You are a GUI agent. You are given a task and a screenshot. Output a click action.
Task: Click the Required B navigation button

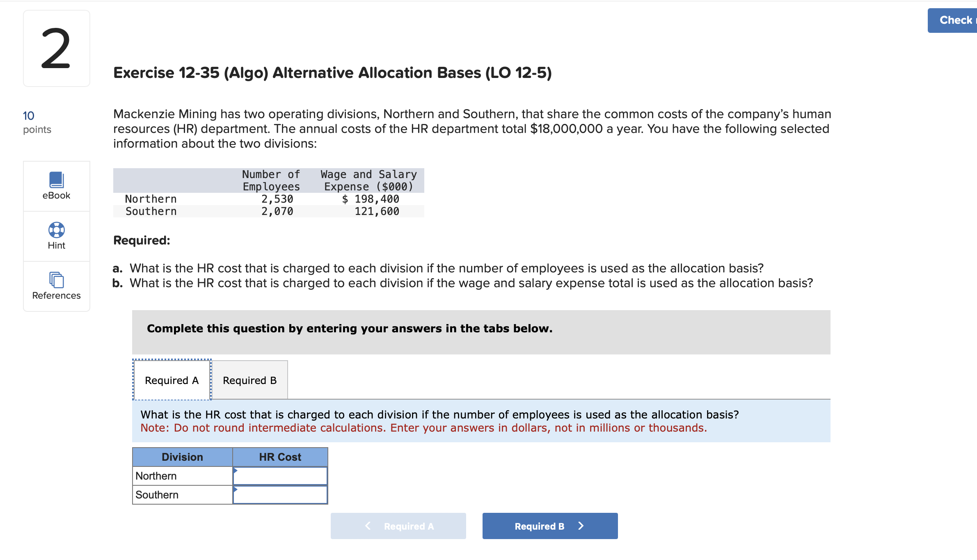pos(549,526)
